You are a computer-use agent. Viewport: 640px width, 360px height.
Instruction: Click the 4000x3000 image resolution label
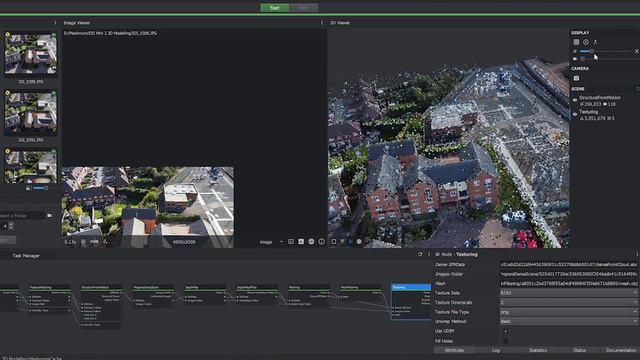pyautogui.click(x=184, y=242)
